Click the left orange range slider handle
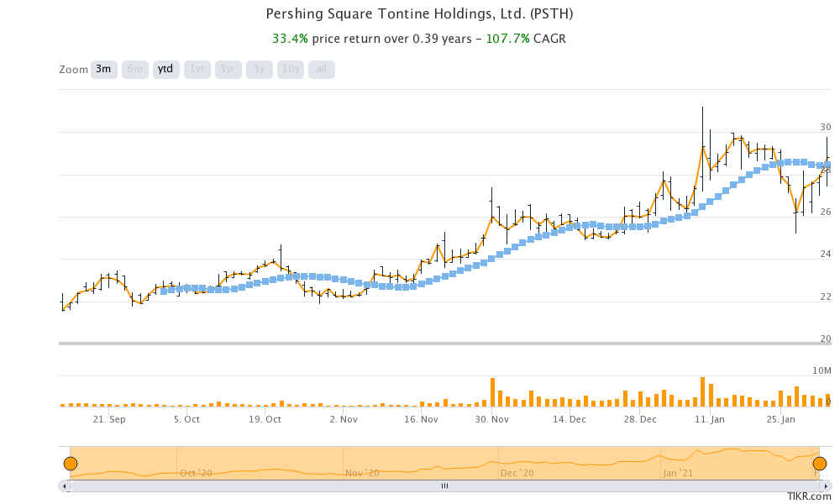 click(71, 462)
